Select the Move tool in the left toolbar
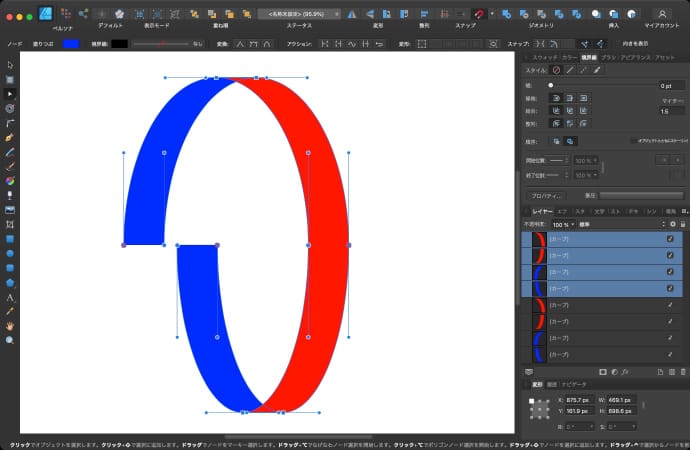 coord(10,65)
